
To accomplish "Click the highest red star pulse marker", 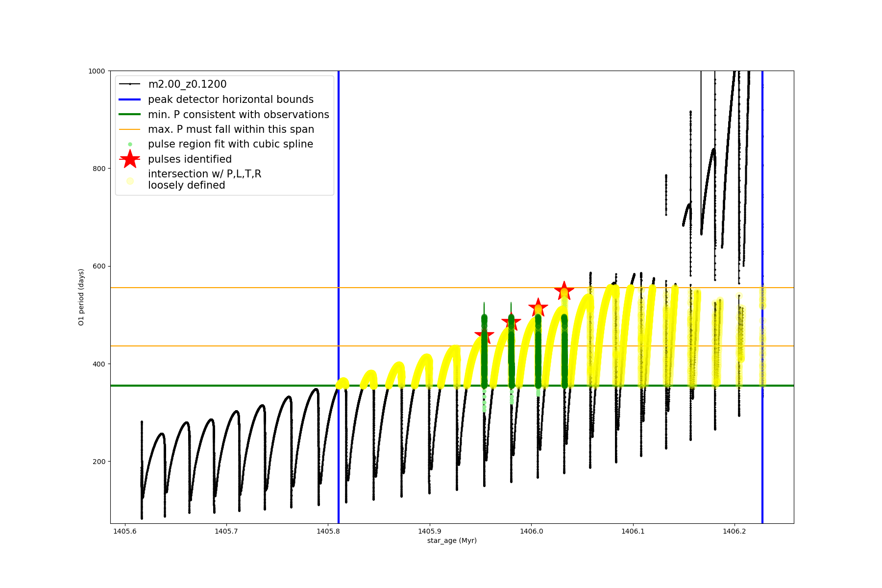I will click(564, 291).
